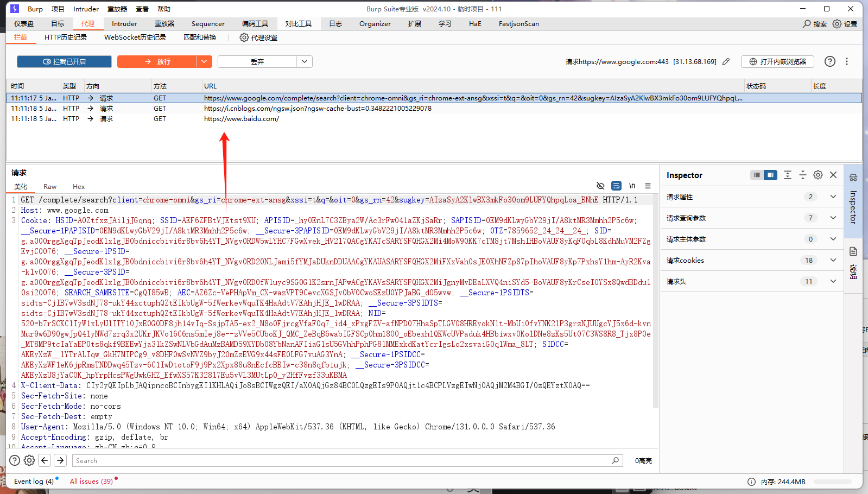The image size is (868, 494).
Task: Open help icon at bottom left of editor
Action: [15, 460]
